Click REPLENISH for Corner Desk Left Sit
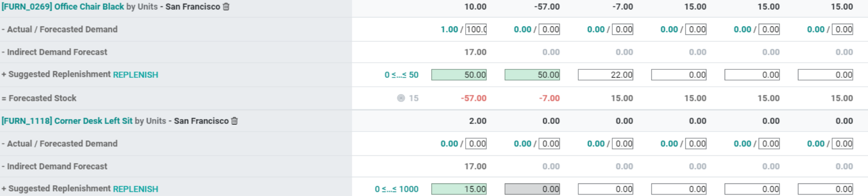This screenshot has height=196, width=868. [x=135, y=189]
